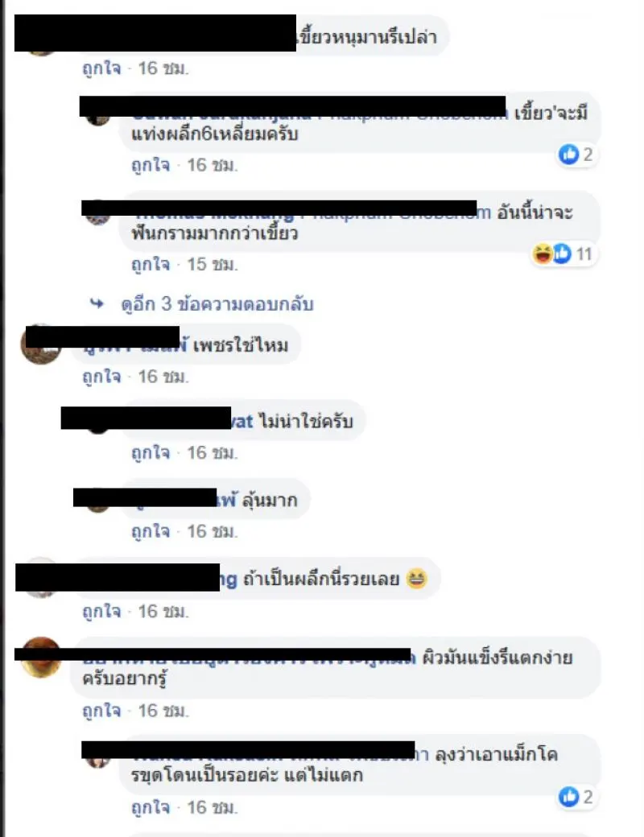Open the laughing reaction emoji on the comment with 11 reactions

[x=542, y=254]
